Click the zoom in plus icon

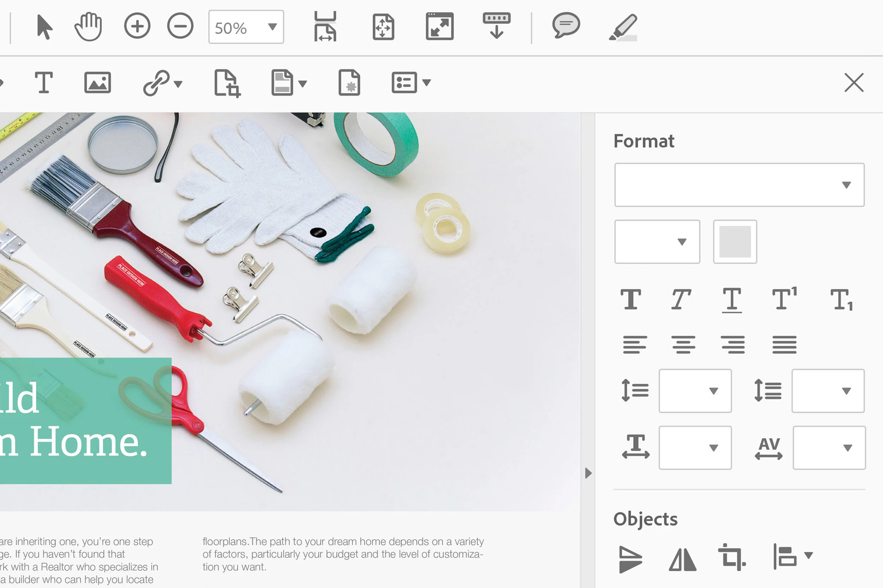point(137,26)
